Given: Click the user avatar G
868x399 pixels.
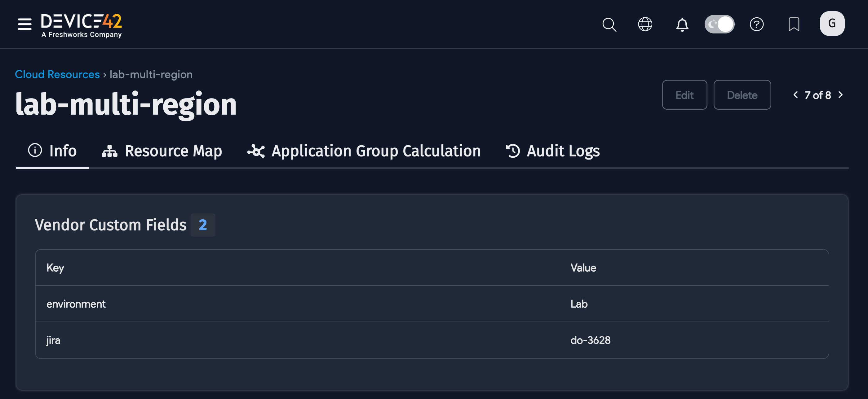Looking at the screenshot, I should [x=832, y=23].
